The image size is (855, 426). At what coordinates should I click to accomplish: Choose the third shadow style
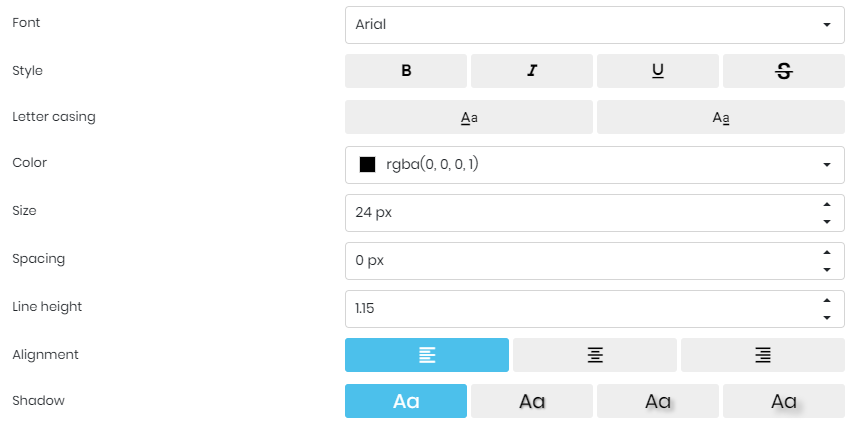(657, 401)
